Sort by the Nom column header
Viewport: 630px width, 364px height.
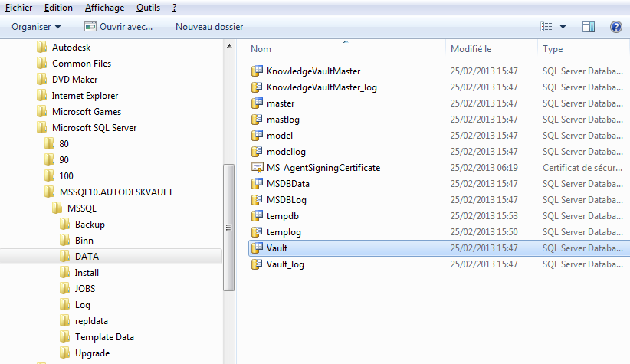point(261,49)
